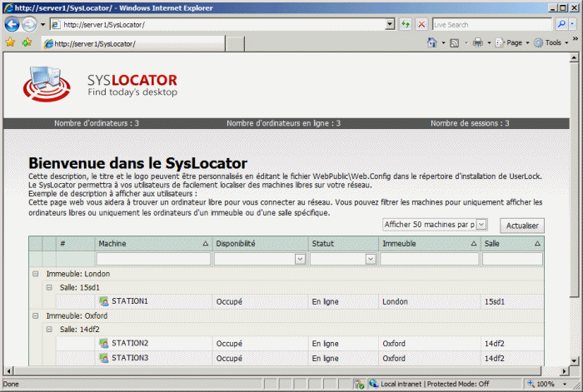The height and width of the screenshot is (392, 583).
Task: Select the STATION2 machine name
Action: pyautogui.click(x=130, y=343)
